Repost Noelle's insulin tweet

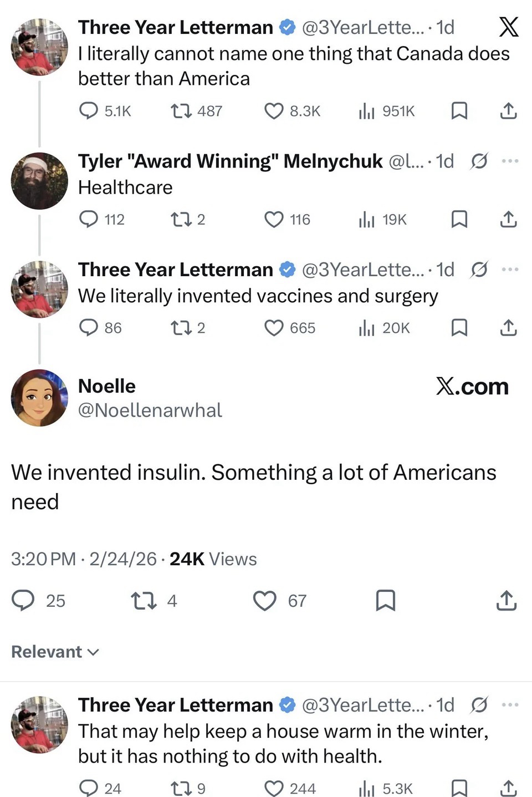click(x=143, y=601)
